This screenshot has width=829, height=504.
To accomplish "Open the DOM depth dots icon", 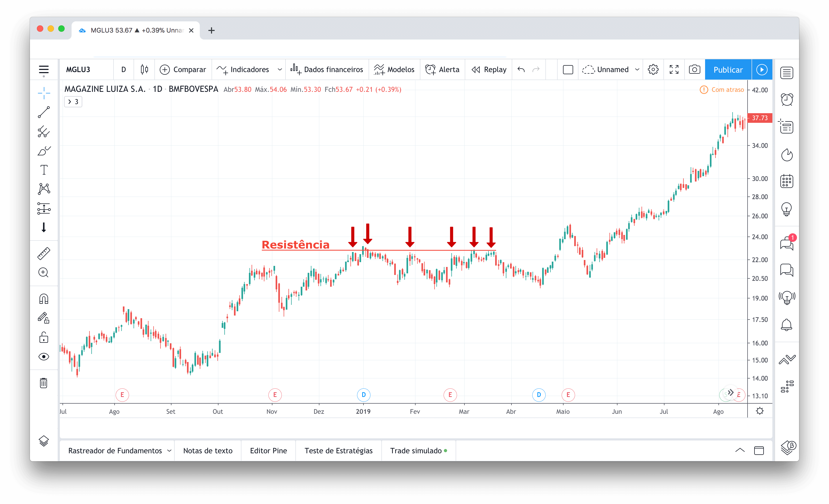I will coord(787,386).
